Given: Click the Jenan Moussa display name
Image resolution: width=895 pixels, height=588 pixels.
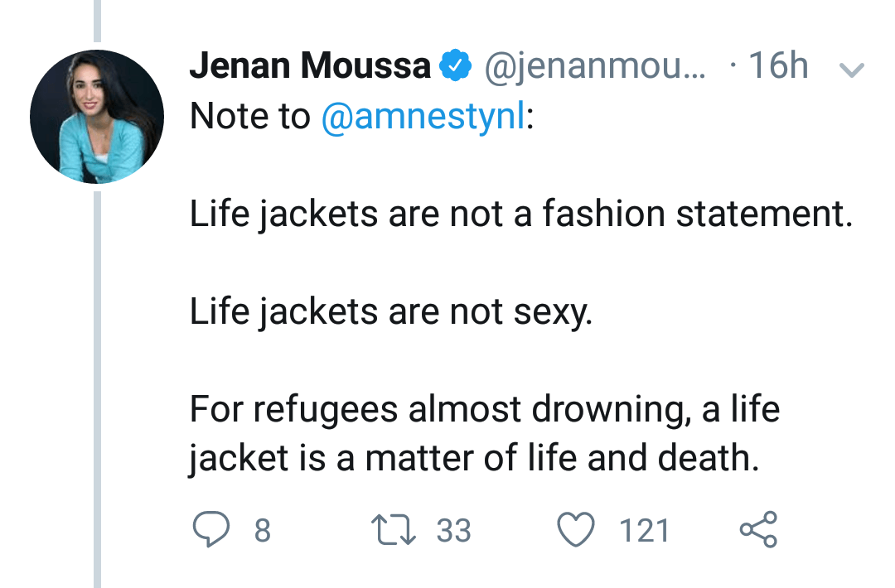Looking at the screenshot, I should point(310,66).
